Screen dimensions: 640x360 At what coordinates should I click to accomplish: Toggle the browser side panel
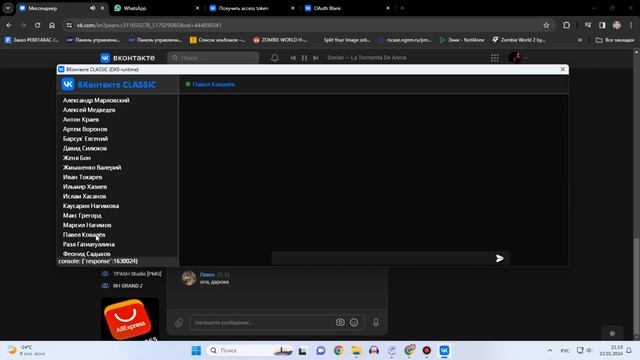(x=602, y=25)
